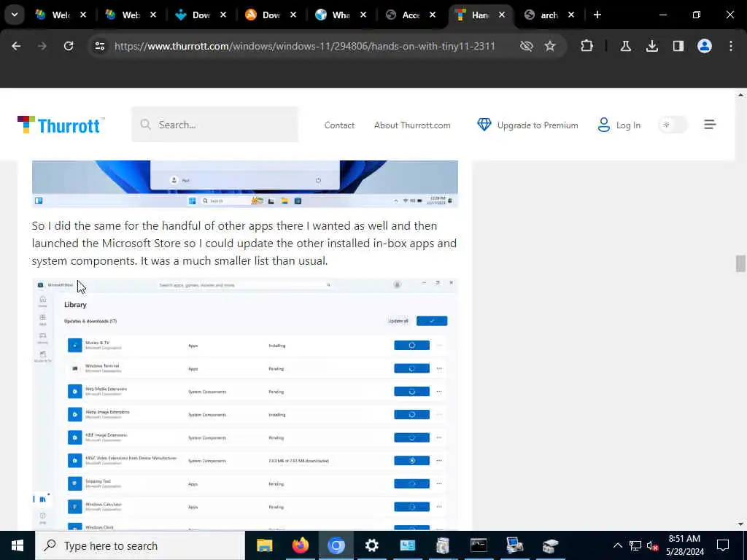Close the 'Wha' tab

pyautogui.click(x=363, y=15)
